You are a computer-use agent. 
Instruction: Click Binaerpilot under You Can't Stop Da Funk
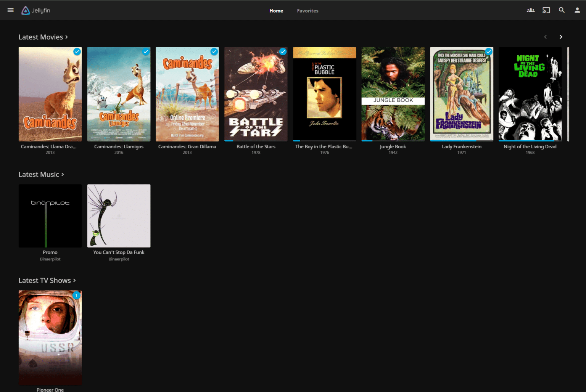point(119,259)
